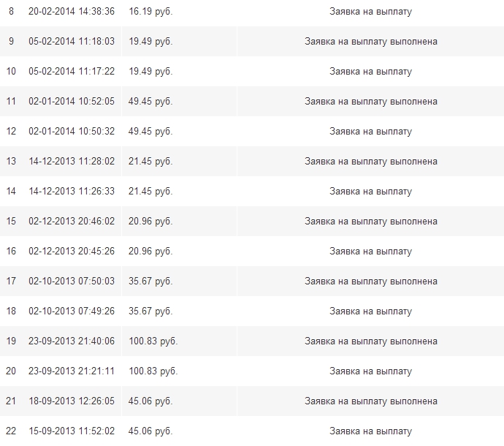Click timestamp 02-01-2014 10:52:05

pyautogui.click(x=71, y=102)
